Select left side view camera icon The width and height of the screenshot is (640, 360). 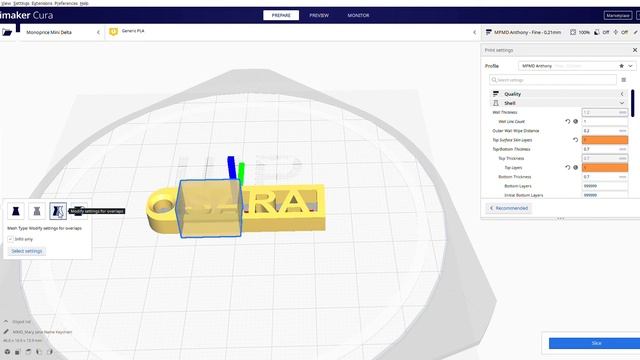click(39, 351)
